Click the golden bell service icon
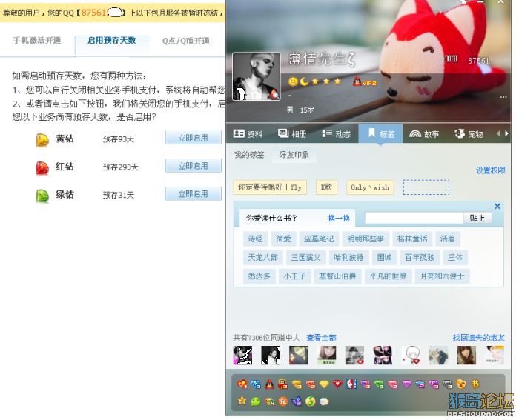519x420 pixels. coord(461,384)
